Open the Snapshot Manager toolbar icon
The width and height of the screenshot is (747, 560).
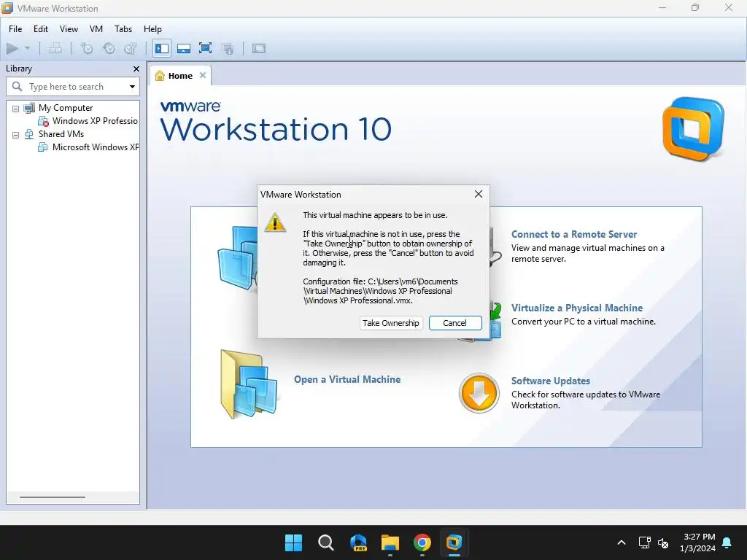pos(130,48)
